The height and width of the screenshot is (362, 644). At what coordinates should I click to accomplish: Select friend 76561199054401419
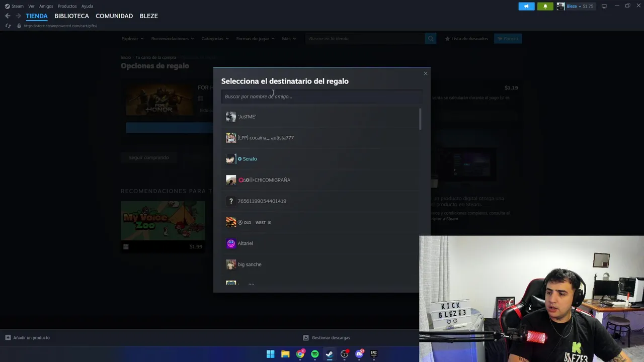click(x=320, y=201)
